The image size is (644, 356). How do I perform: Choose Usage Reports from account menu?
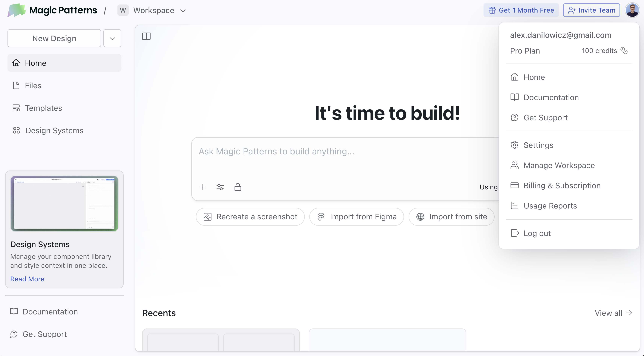point(550,206)
